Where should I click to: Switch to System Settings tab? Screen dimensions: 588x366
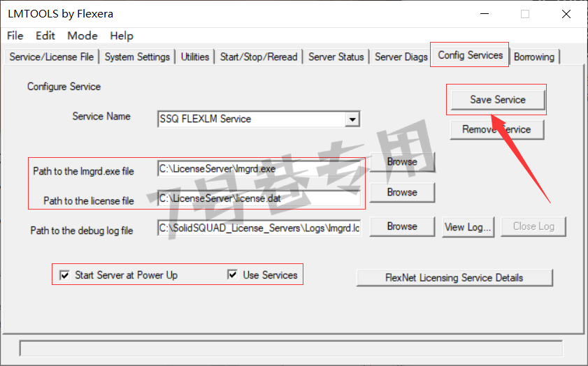point(137,57)
